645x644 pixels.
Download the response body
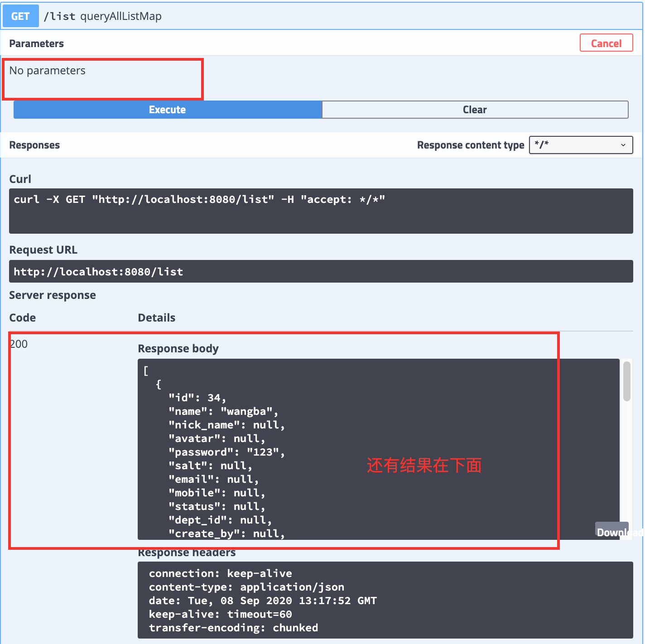[x=612, y=532]
